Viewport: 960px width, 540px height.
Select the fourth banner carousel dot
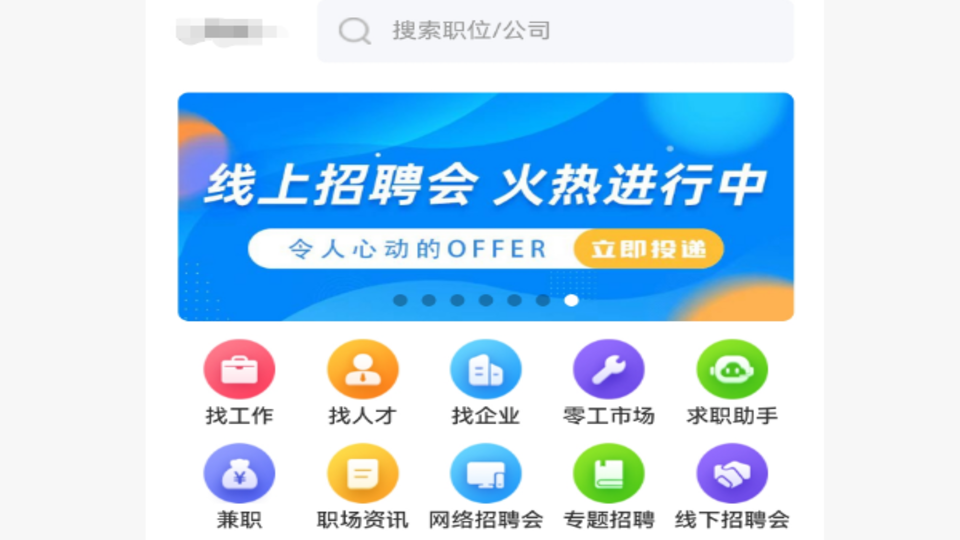click(x=486, y=300)
